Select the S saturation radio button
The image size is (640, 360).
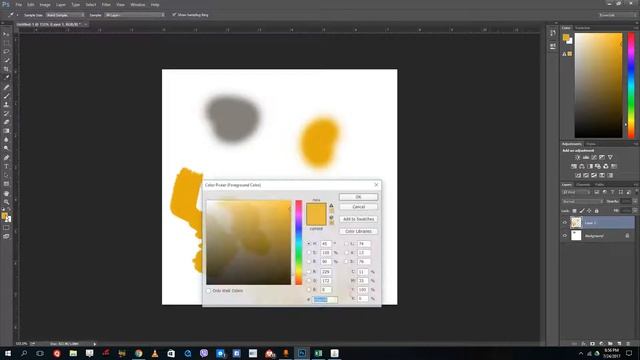point(309,253)
